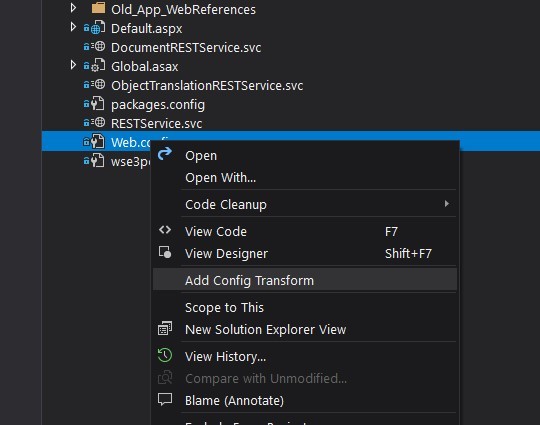The height and width of the screenshot is (425, 540).
Task: Click Compare with Unmodified... entry
Action: tap(305, 378)
